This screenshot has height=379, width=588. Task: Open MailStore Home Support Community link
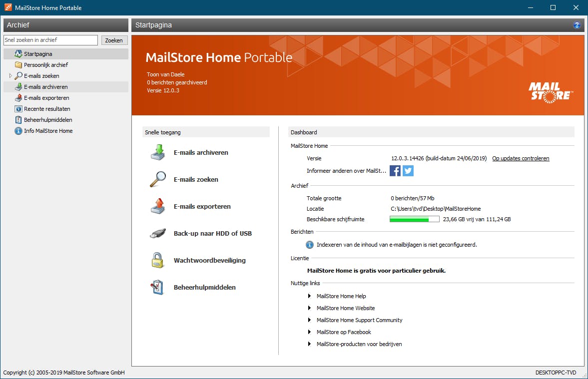coord(359,320)
